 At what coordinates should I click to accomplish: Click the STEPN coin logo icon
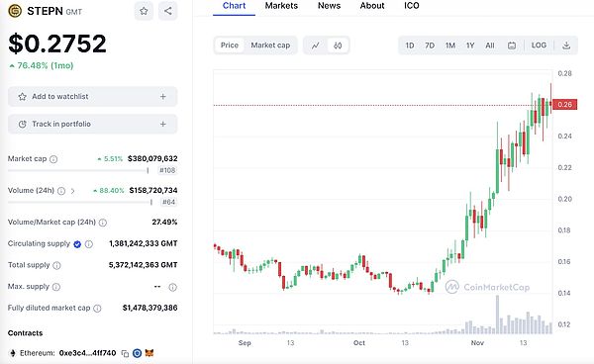coord(15,11)
